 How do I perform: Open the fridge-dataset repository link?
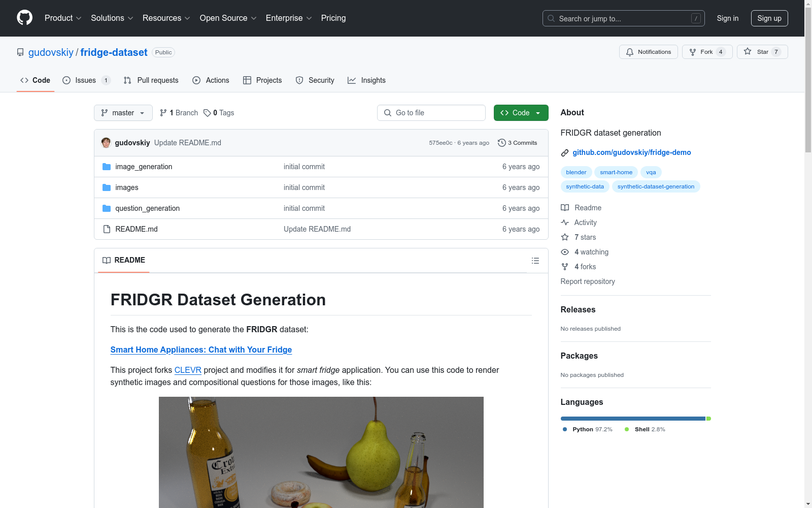click(114, 52)
